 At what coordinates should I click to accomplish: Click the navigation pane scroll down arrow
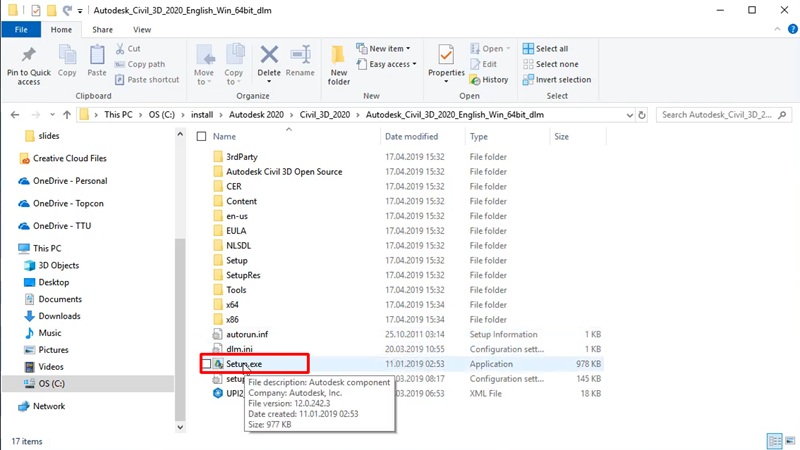(180, 427)
